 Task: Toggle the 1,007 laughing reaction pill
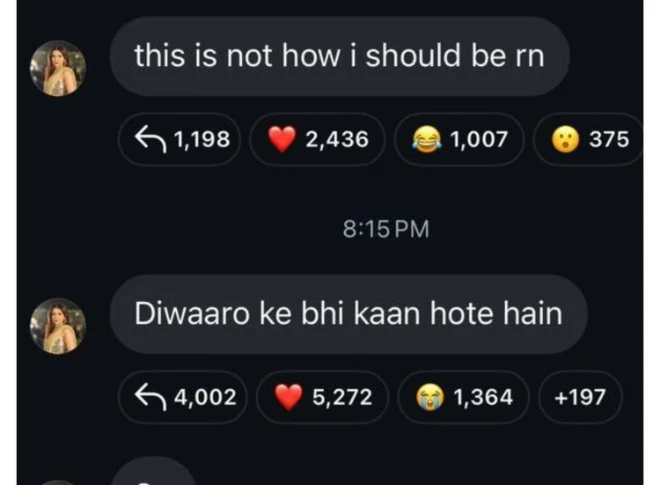point(459,139)
